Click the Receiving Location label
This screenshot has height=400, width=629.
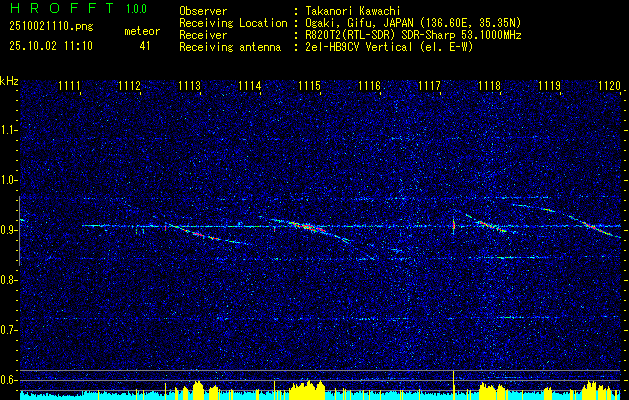[233, 23]
